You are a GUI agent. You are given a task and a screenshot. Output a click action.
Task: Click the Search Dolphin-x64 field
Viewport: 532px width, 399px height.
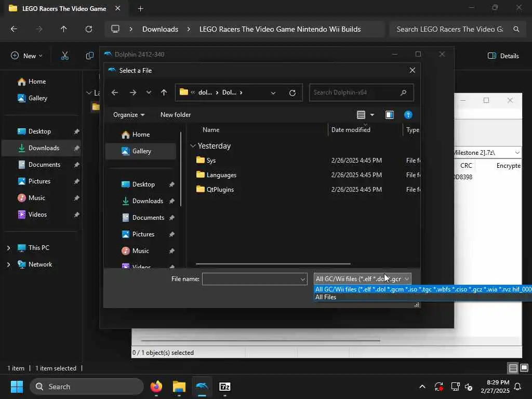pyautogui.click(x=361, y=92)
